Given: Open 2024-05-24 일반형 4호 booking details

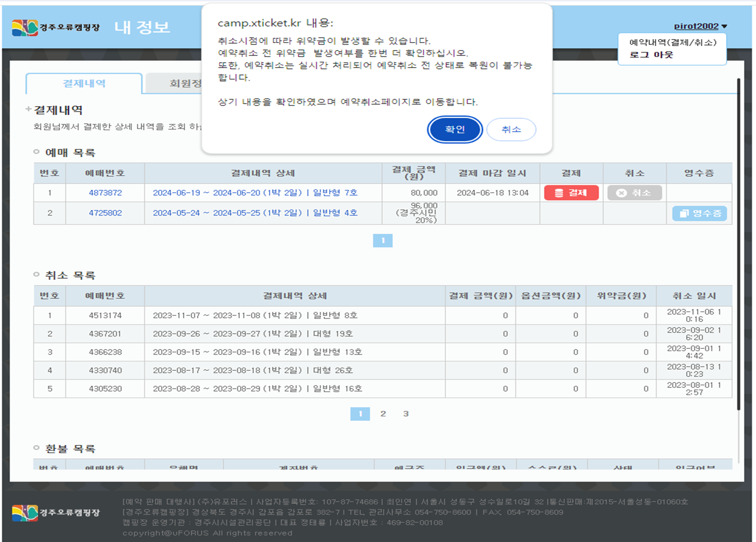Looking at the screenshot, I should [255, 213].
